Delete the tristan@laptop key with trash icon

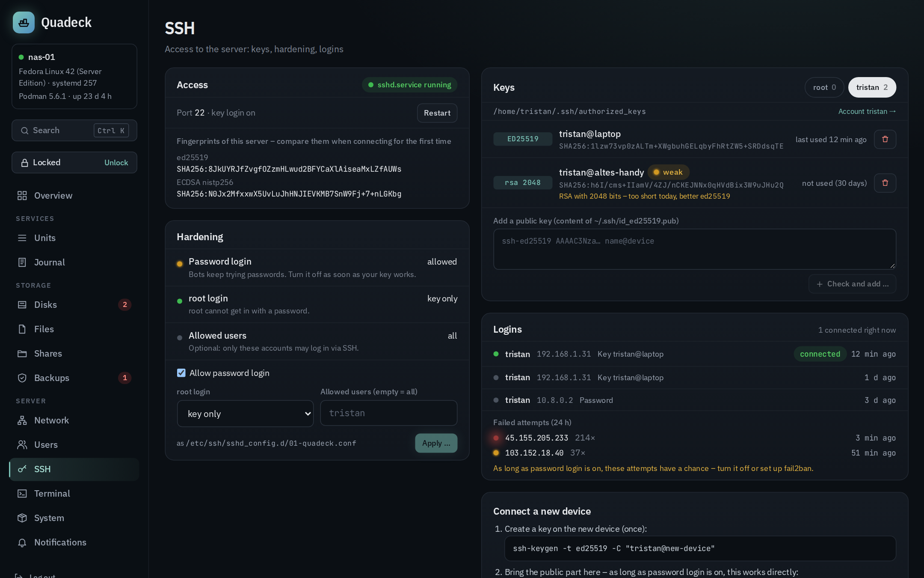[885, 139]
